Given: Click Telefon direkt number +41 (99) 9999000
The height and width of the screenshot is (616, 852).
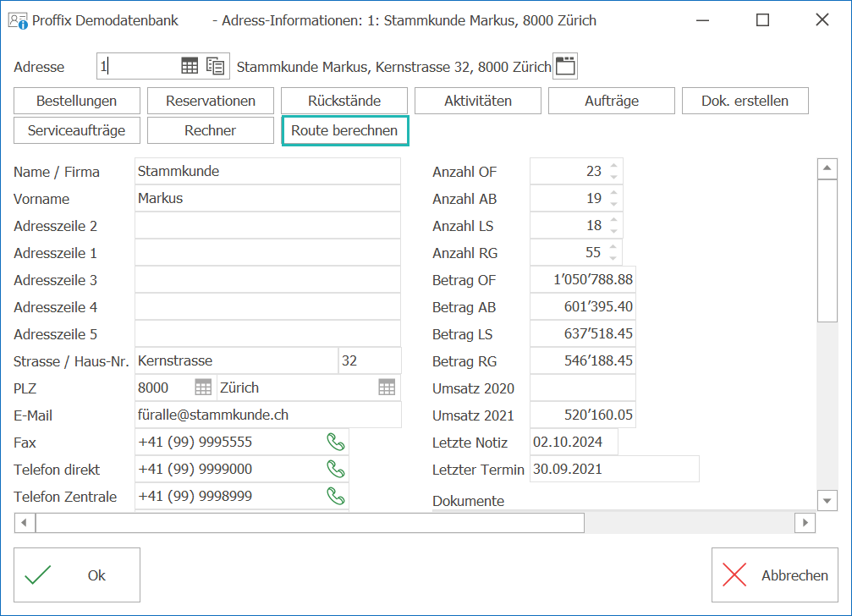Looking at the screenshot, I should 195,470.
